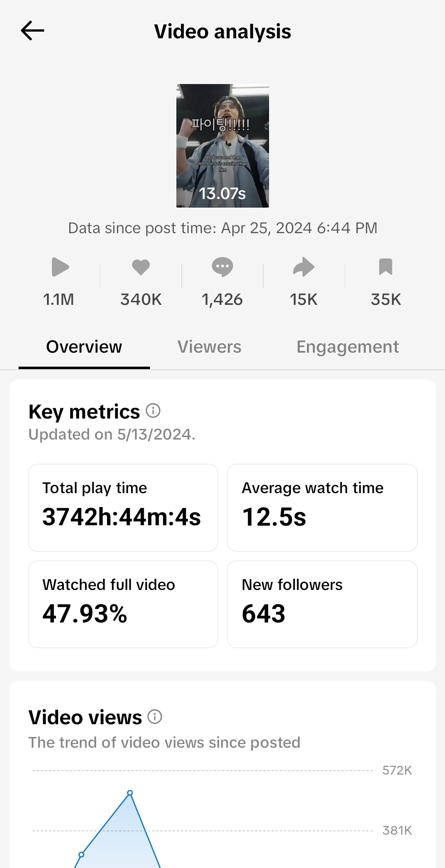The height and width of the screenshot is (868, 445).
Task: Tap the share arrow icon
Action: [304, 267]
